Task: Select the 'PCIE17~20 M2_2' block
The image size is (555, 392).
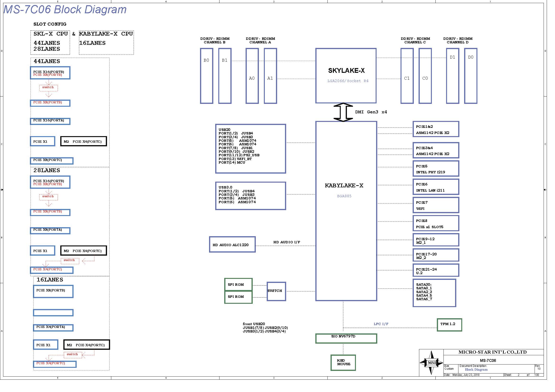Action: 436,255
